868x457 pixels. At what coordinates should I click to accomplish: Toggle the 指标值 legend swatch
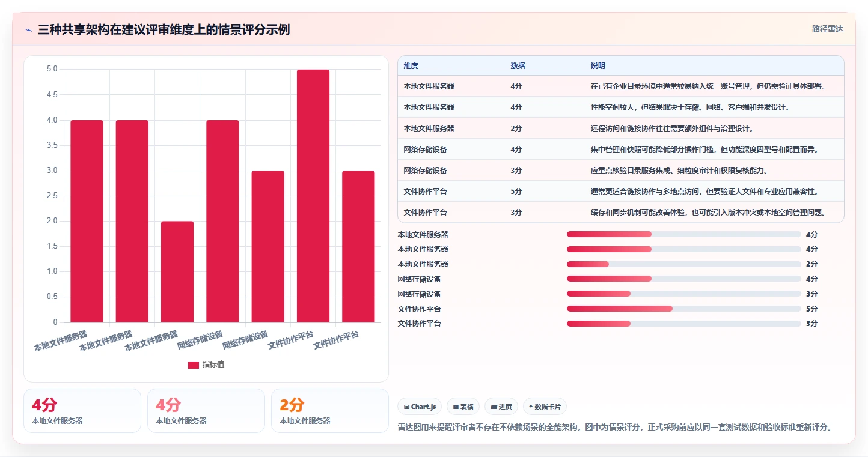click(194, 365)
